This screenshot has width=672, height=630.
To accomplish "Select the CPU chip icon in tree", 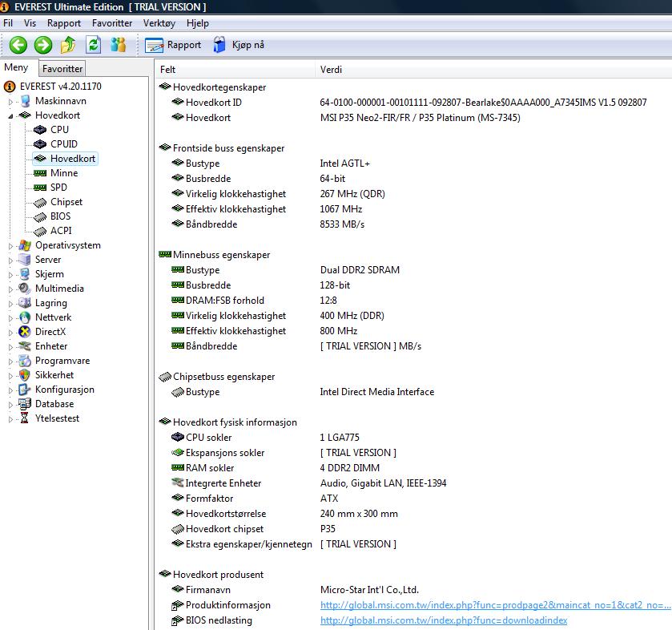I will click(40, 130).
